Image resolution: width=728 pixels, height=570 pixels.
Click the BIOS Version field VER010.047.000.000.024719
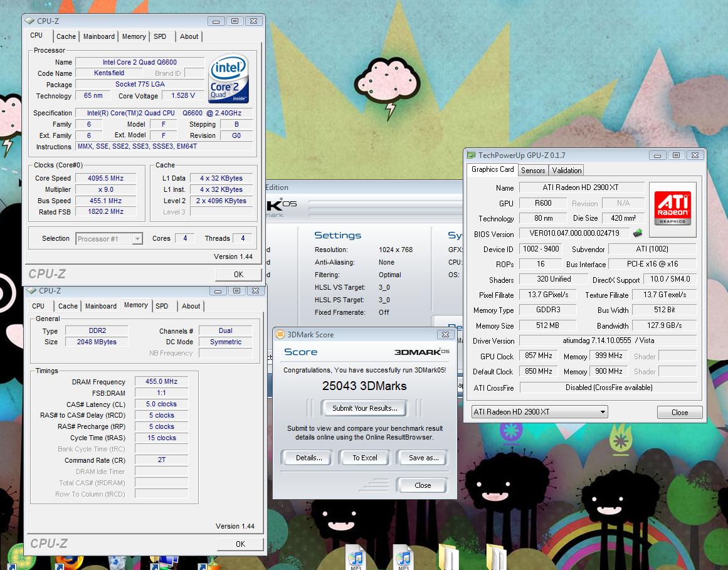click(x=574, y=233)
